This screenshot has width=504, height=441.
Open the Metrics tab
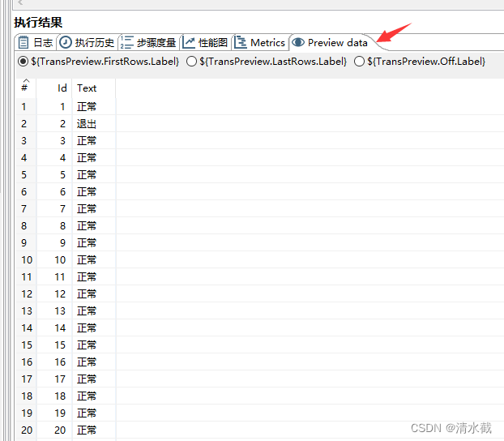tap(260, 42)
